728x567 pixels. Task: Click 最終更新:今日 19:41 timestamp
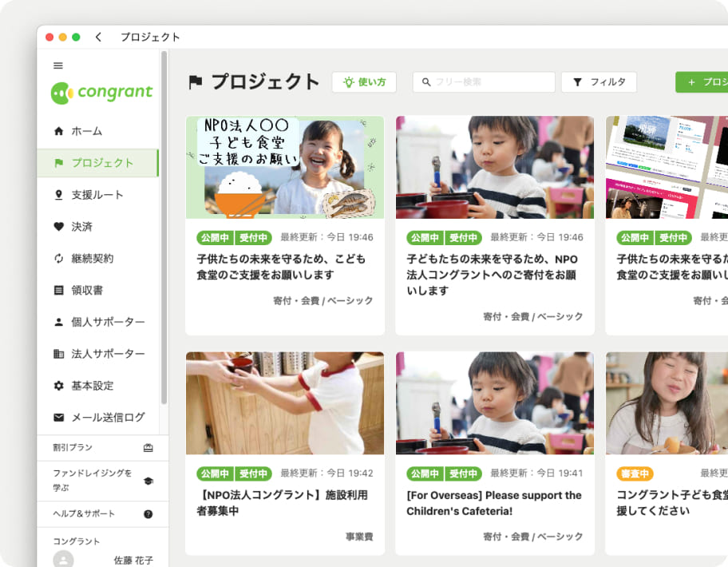point(536,474)
